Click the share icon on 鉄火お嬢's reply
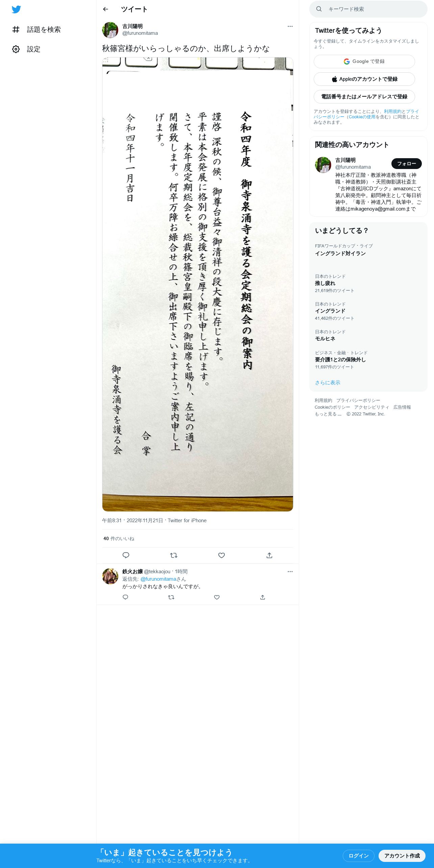The height and width of the screenshot is (868, 434). click(x=263, y=597)
